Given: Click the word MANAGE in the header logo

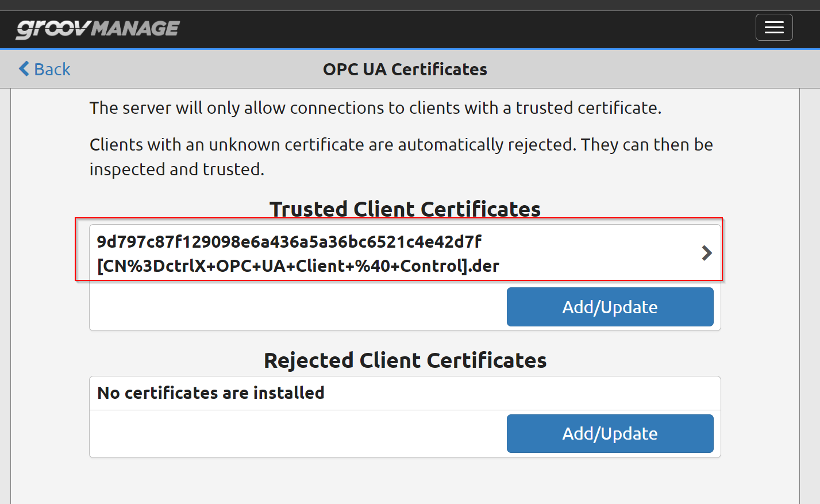Looking at the screenshot, I should 136,28.
